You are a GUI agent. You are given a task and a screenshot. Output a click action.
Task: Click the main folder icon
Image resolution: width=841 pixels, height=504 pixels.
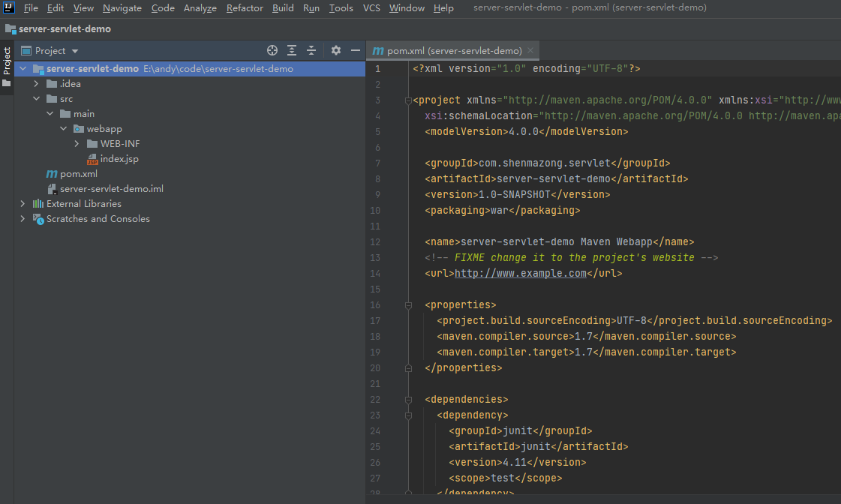[x=65, y=114]
